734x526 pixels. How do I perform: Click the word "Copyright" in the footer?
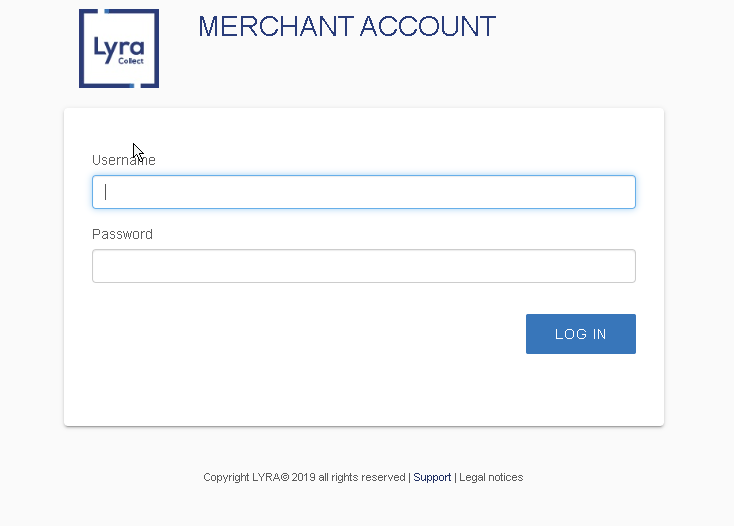(226, 477)
